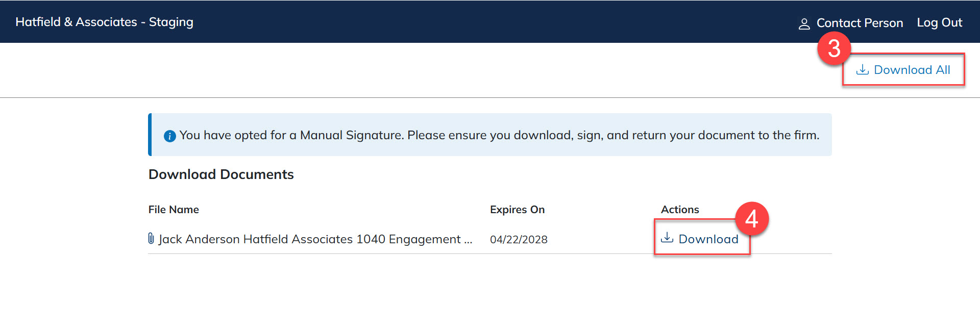Click the red number 3 marker
The height and width of the screenshot is (333, 980).
(834, 49)
